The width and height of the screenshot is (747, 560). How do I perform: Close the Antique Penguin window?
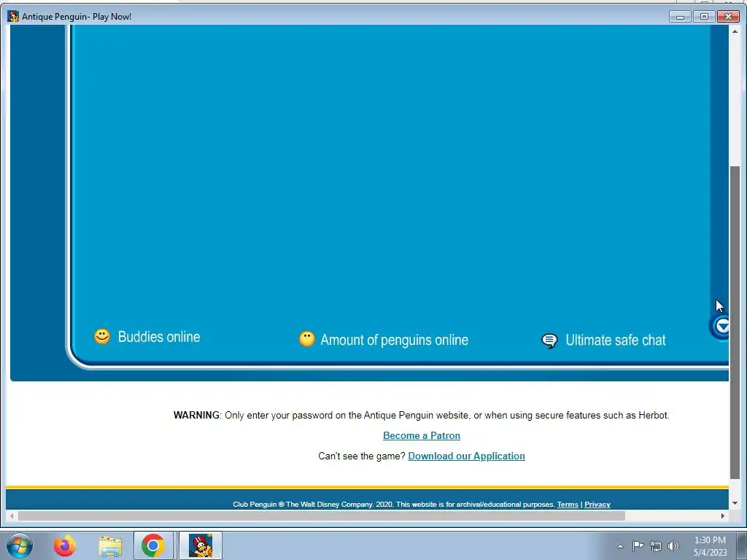[x=729, y=17]
